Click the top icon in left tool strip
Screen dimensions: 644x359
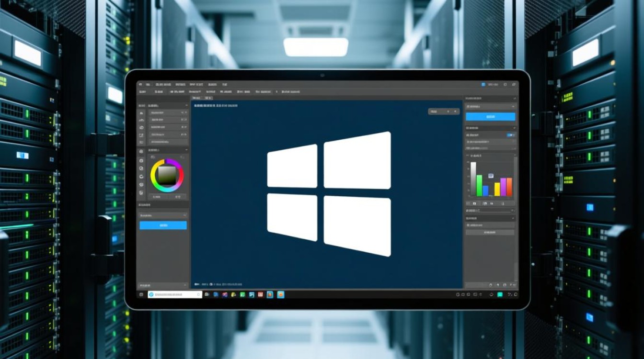pyautogui.click(x=141, y=113)
